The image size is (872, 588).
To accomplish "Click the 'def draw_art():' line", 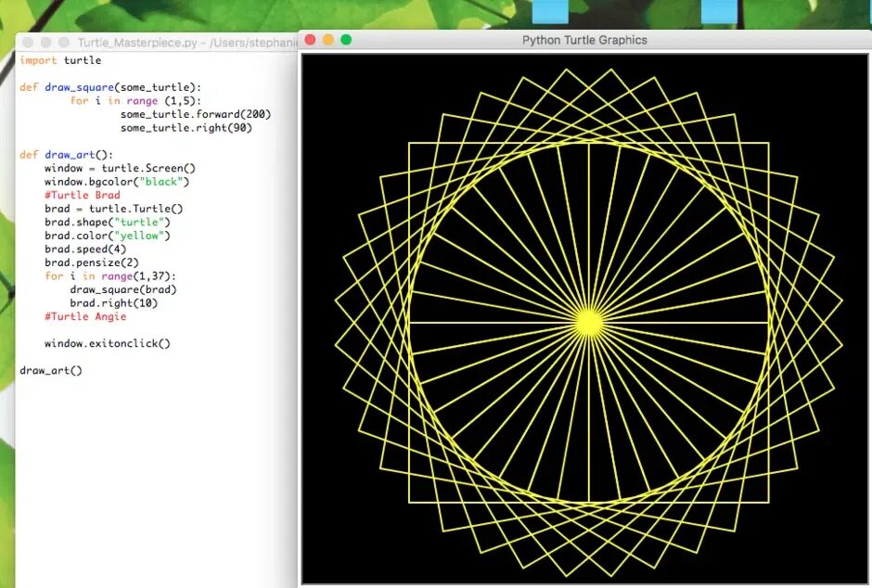I will [x=66, y=155].
